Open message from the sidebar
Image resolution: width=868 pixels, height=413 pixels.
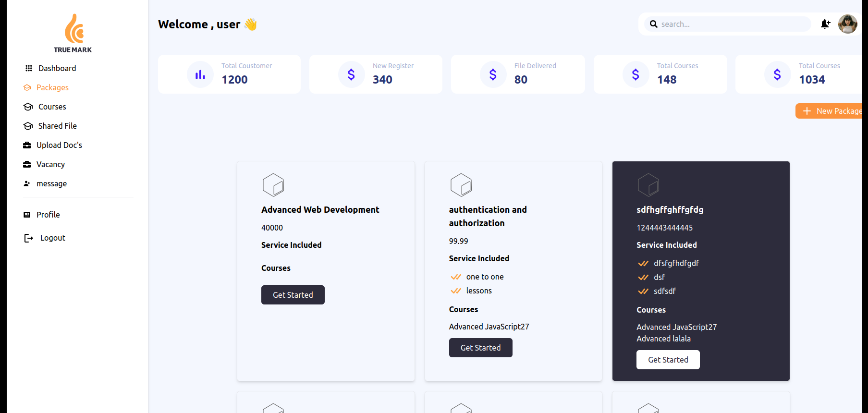tap(51, 183)
